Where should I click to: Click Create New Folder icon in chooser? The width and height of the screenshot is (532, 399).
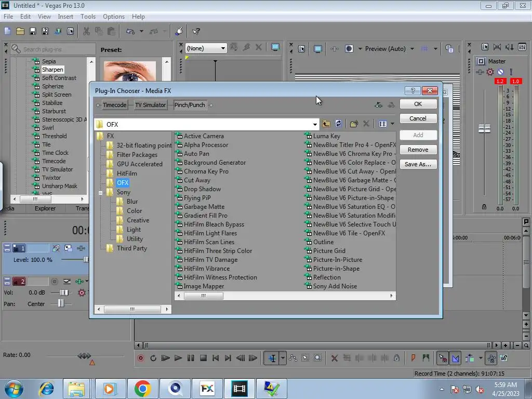coord(354,124)
